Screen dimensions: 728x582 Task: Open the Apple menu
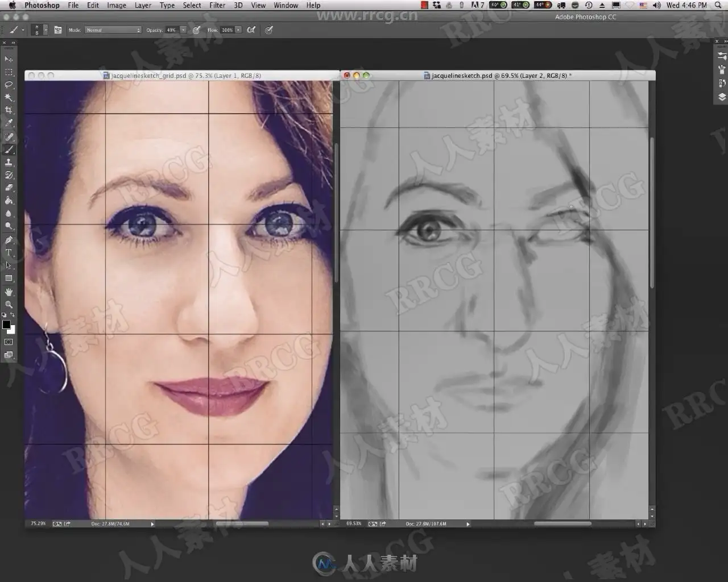[12, 5]
